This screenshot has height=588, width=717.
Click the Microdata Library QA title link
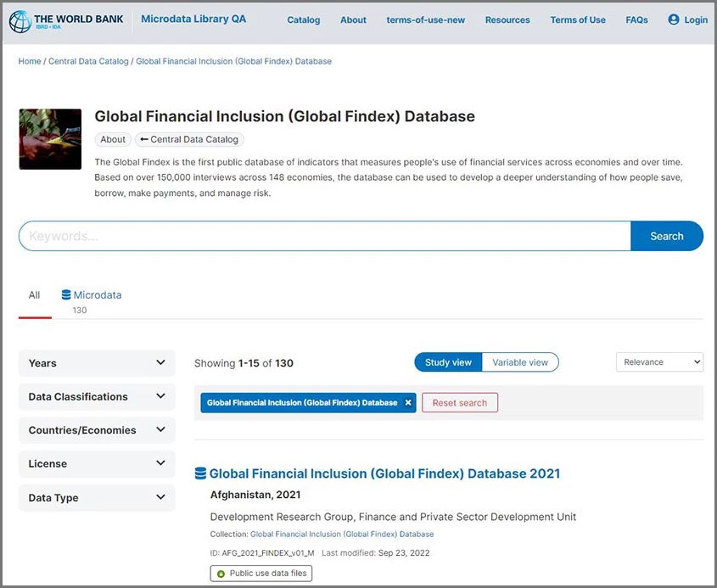193,20
